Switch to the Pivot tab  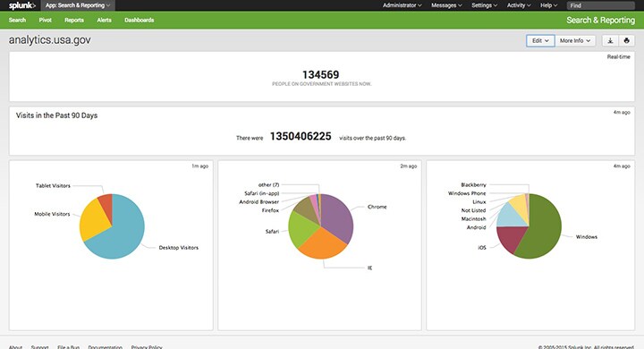(x=46, y=21)
